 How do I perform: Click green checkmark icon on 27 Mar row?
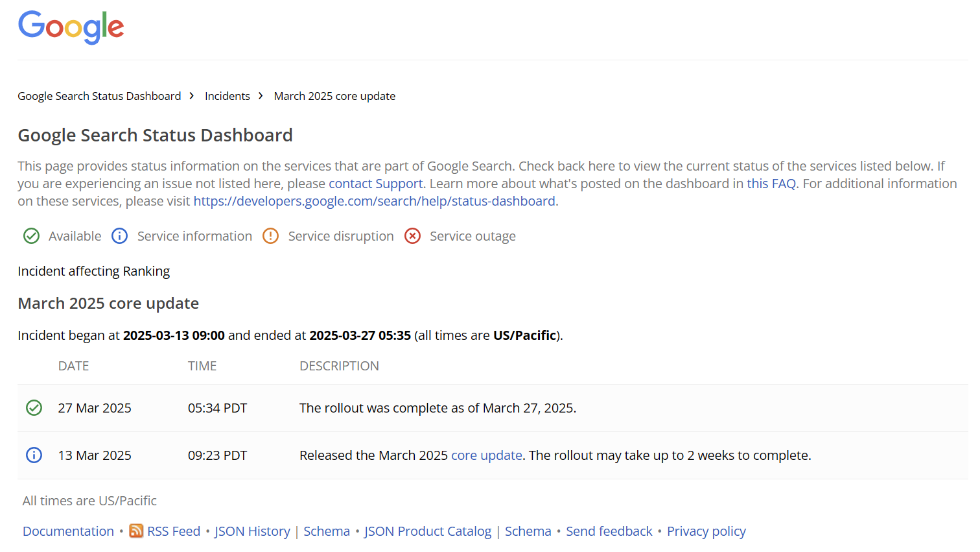point(34,408)
